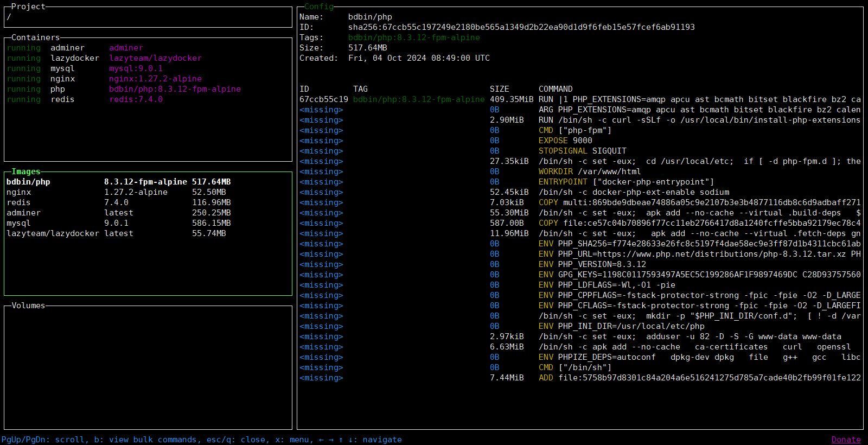Image resolution: width=868 pixels, height=445 pixels.
Task: Click the docker-php-ext-enable sodium command
Action: tap(634, 192)
